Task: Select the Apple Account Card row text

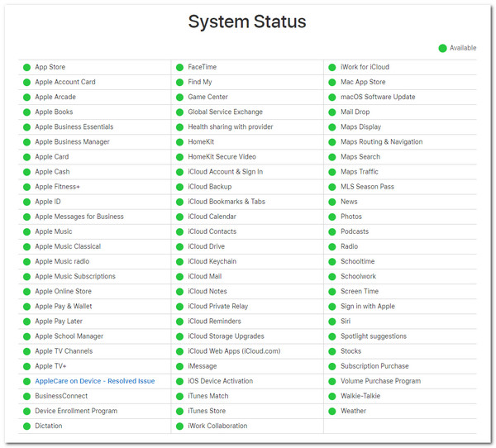Action: pos(65,82)
